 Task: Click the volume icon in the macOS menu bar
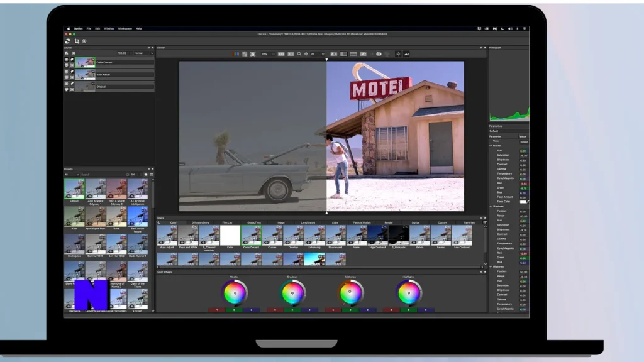[x=510, y=29]
